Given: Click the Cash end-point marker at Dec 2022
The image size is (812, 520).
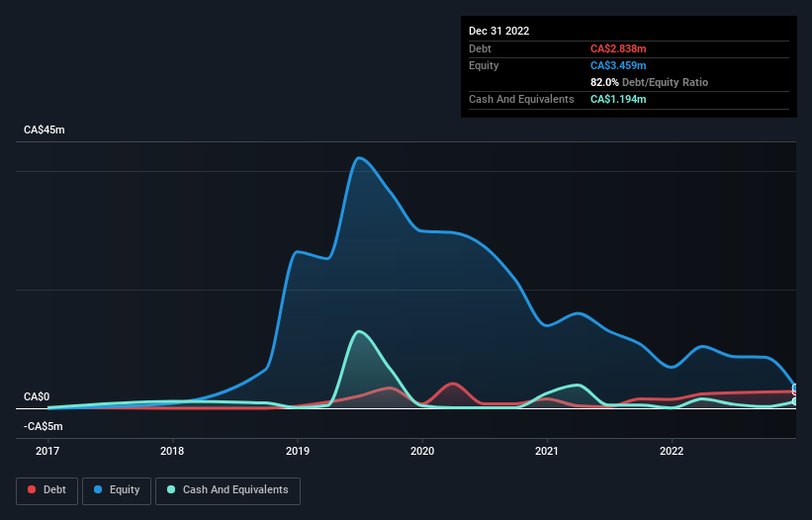Looking at the screenshot, I should pyautogui.click(x=795, y=401).
